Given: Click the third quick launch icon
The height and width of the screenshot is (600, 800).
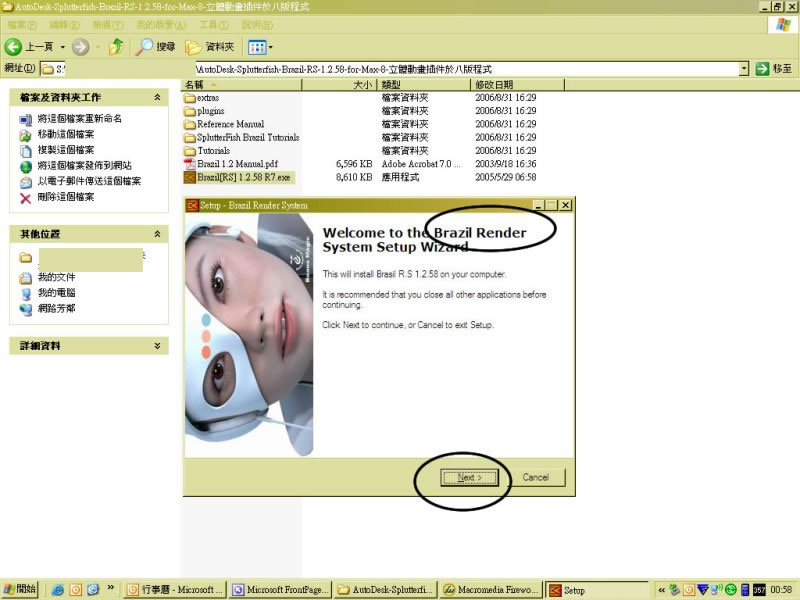Looking at the screenshot, I should (x=93, y=590).
